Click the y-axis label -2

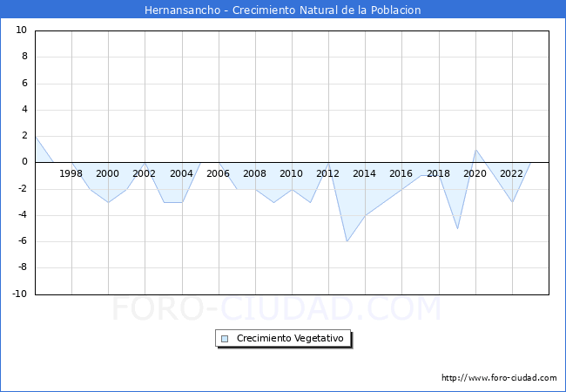click(x=23, y=188)
